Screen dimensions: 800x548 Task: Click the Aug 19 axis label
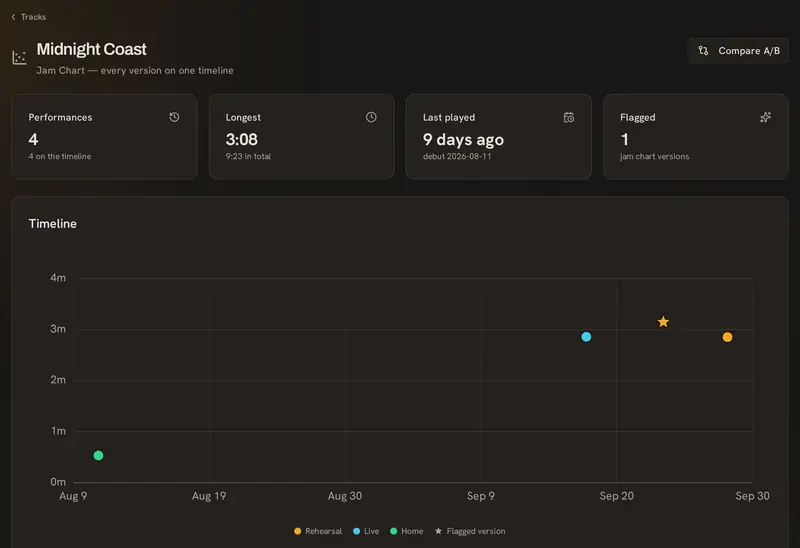point(209,496)
